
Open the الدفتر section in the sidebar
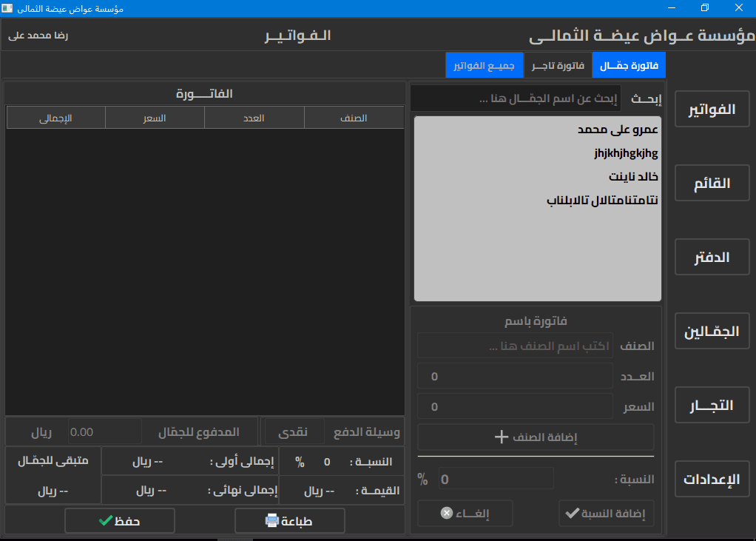pyautogui.click(x=712, y=257)
